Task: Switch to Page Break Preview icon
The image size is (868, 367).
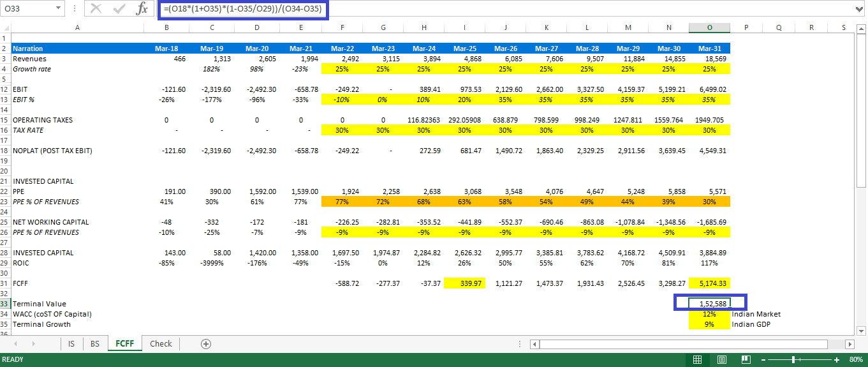Action: point(745,359)
